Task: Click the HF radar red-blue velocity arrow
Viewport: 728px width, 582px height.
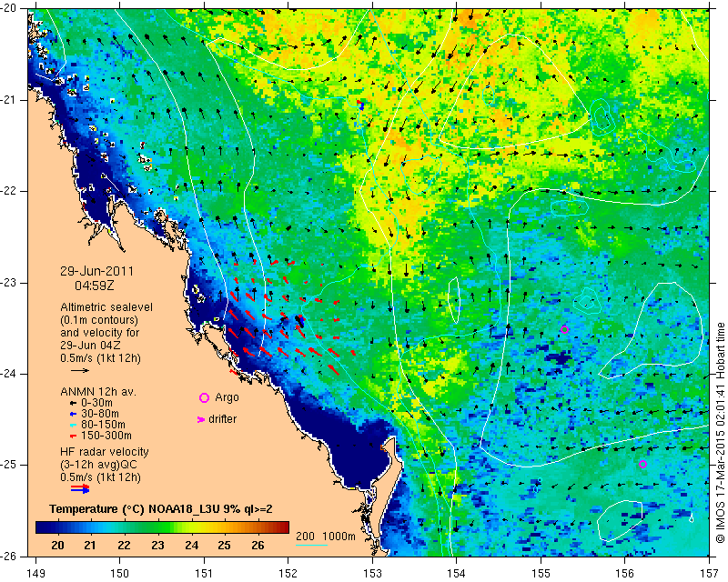Action: (x=80, y=488)
